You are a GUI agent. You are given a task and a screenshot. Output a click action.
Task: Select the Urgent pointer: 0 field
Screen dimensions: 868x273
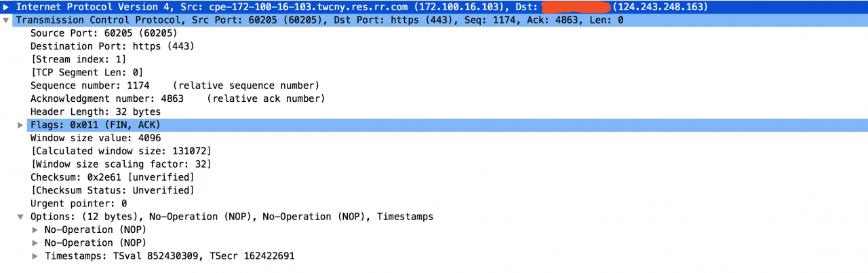point(78,203)
